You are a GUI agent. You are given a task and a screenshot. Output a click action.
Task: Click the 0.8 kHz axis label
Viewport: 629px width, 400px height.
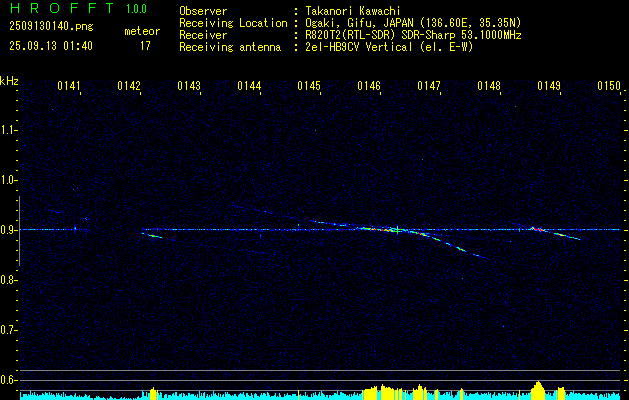click(8, 280)
